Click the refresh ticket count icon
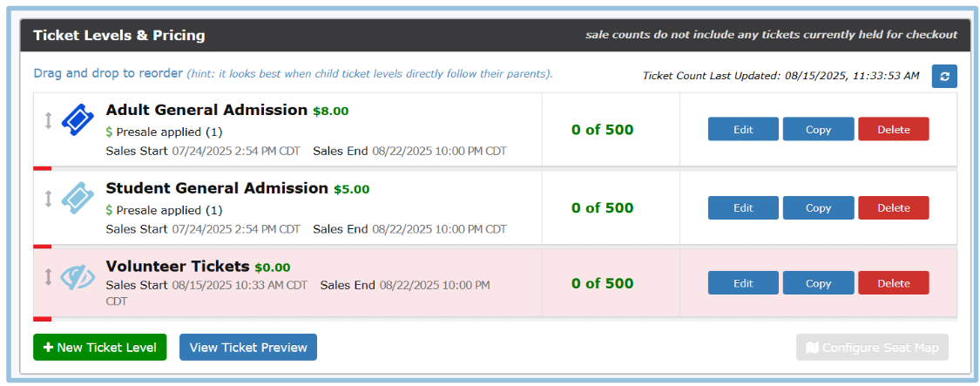980x386 pixels. pos(944,77)
